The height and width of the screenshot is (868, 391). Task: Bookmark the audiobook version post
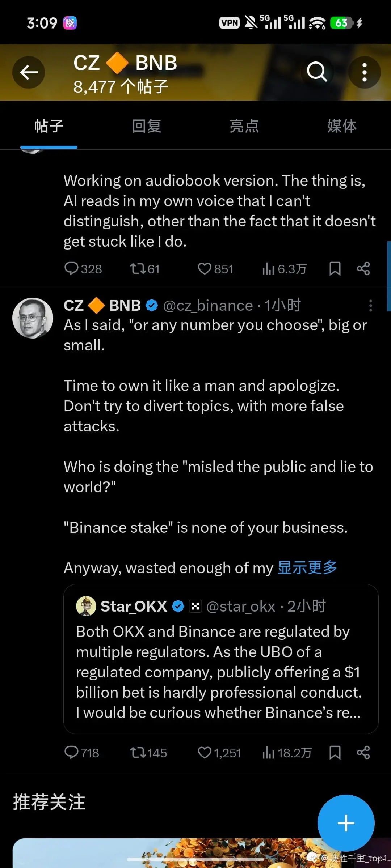[x=335, y=269]
